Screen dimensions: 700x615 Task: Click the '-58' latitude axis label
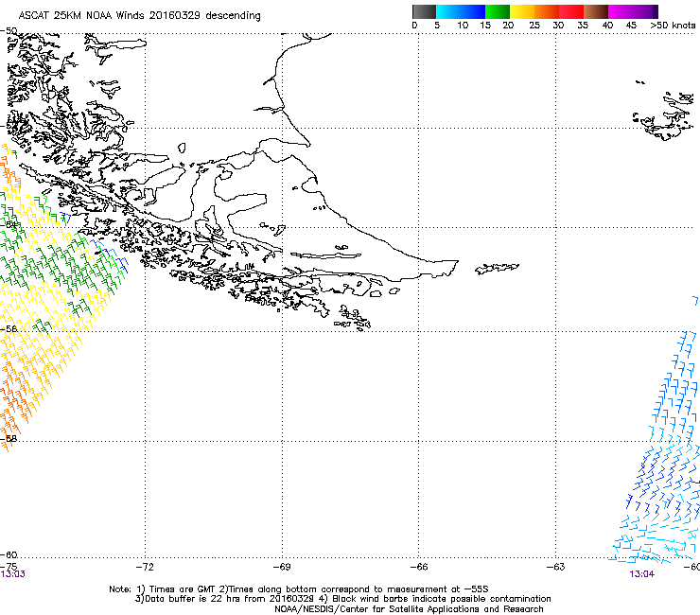click(9, 439)
